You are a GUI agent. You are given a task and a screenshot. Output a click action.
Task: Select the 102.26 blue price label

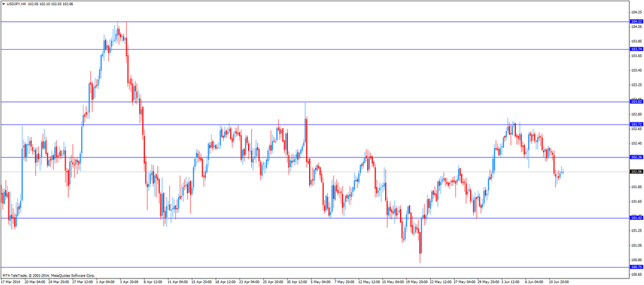pyautogui.click(x=636, y=157)
